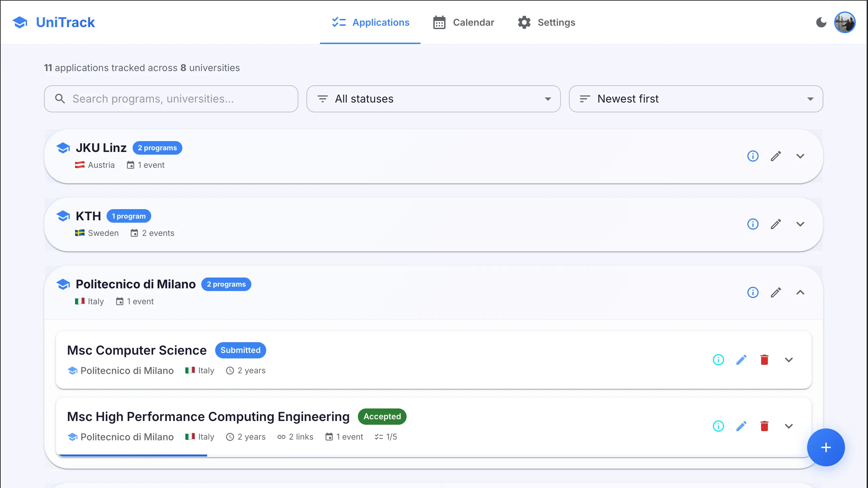Click the UniTrack graduation cap logo
The height and width of the screenshot is (488, 868).
point(20,22)
